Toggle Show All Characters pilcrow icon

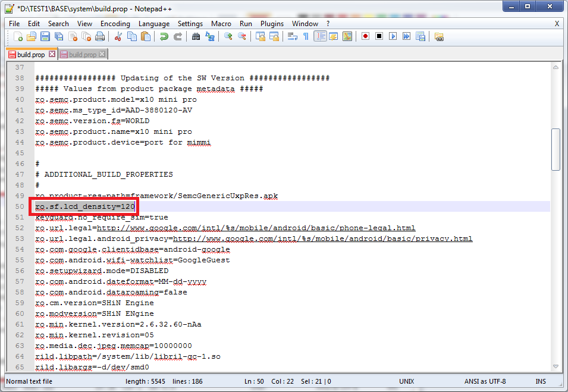click(306, 37)
